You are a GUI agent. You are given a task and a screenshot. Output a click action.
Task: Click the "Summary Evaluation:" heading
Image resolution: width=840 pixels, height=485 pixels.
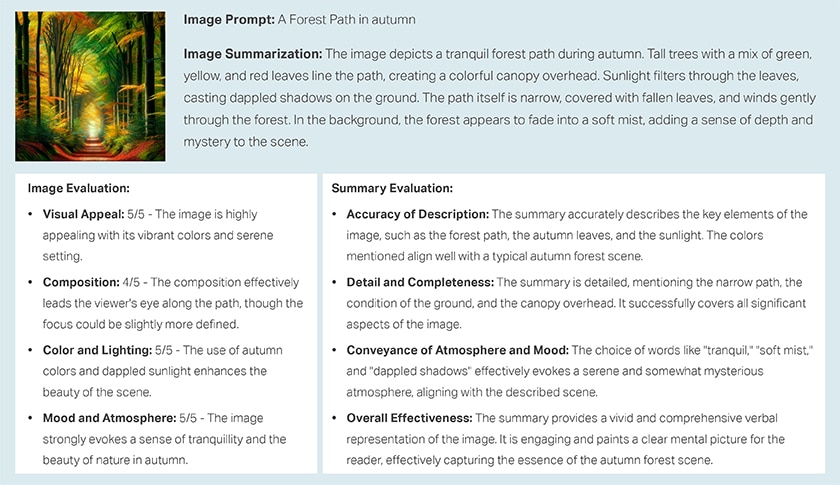pyautogui.click(x=392, y=188)
